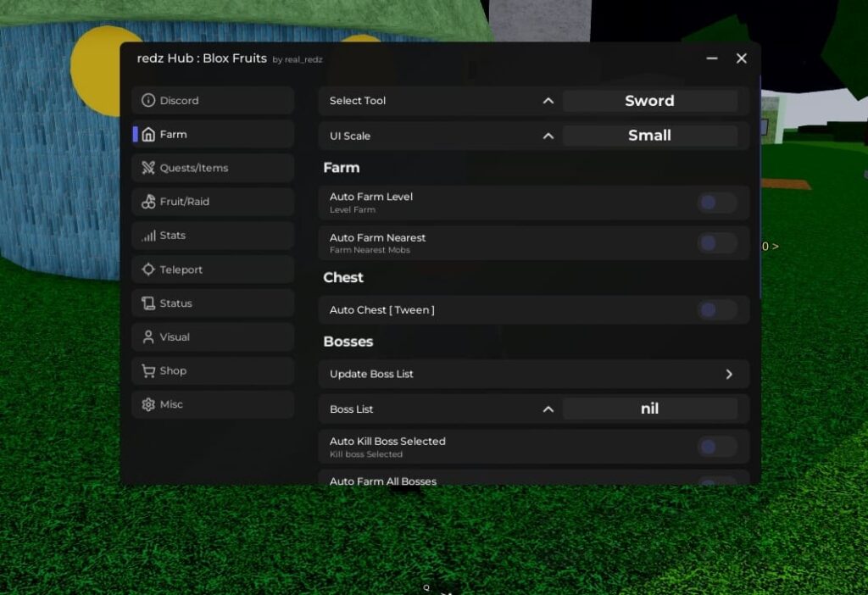Open the Visual tab in sidebar
Screen dimensions: 868x595
[x=175, y=336]
